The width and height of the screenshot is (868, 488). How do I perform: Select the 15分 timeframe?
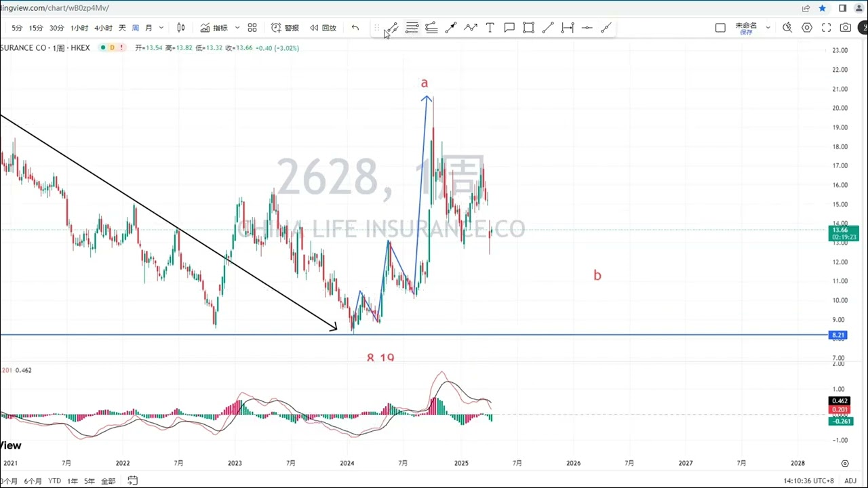coord(36,28)
